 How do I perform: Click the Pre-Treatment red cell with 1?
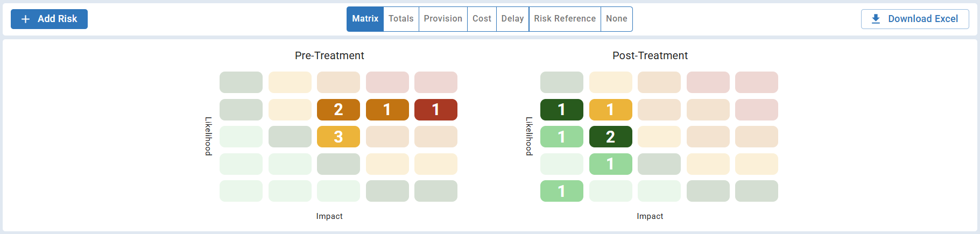click(x=435, y=110)
